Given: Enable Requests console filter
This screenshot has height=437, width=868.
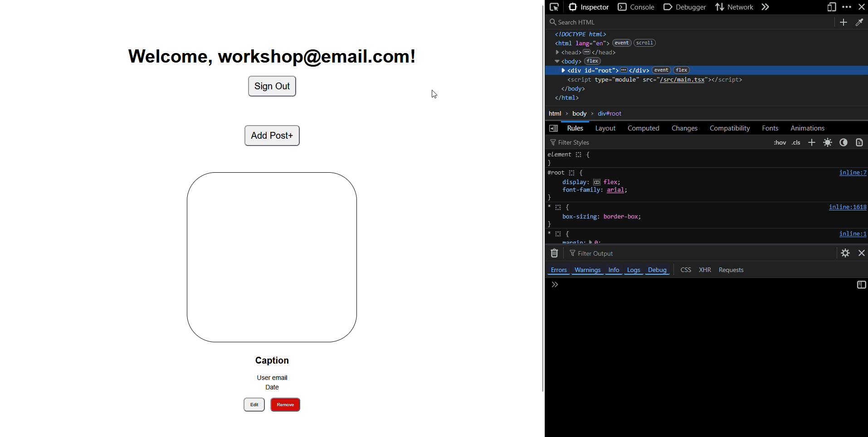Looking at the screenshot, I should 731,270.
